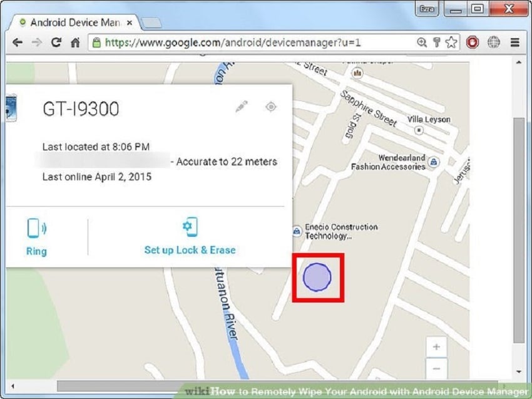
Task: Click the Gold St map label
Action: pyautogui.click(x=353, y=126)
